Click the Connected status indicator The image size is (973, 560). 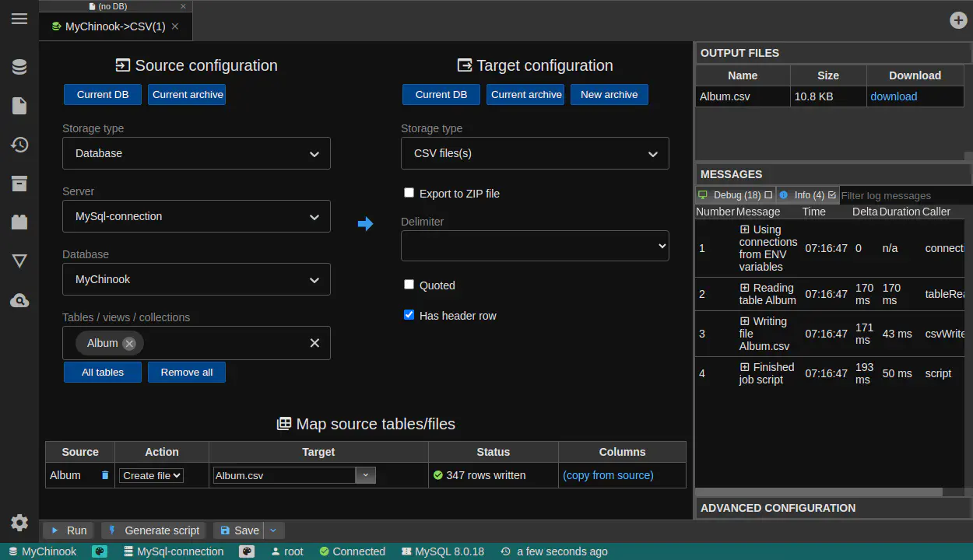coord(352,551)
